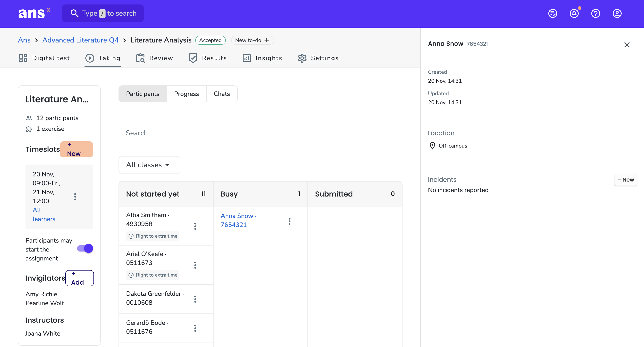The height and width of the screenshot is (347, 644).
Task: Open the to-do checklist icon in header
Action: point(553,13)
